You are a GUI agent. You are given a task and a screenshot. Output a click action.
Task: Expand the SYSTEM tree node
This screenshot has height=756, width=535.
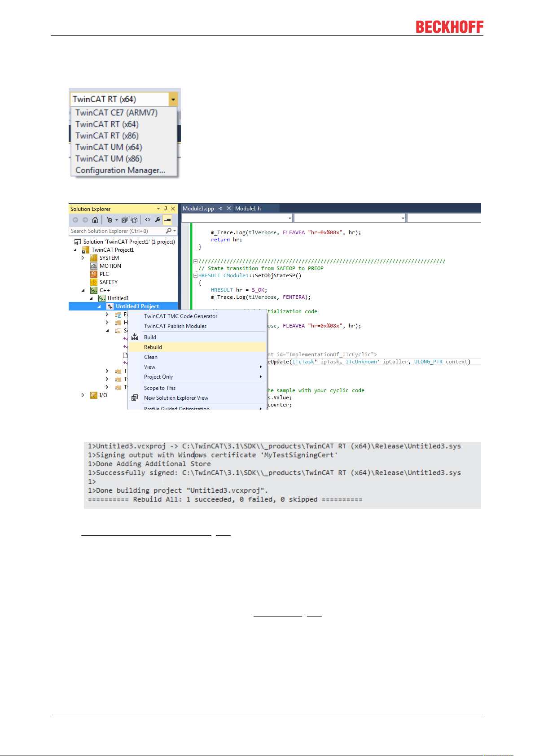coord(83,258)
